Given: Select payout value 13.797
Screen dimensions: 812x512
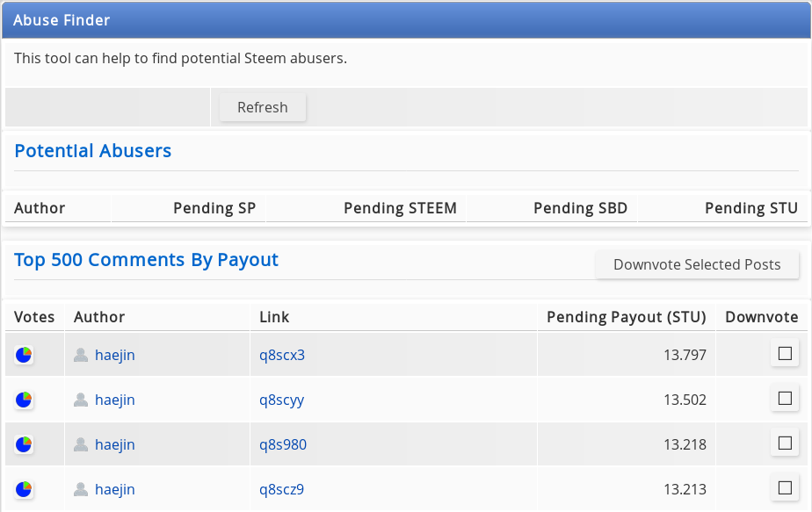Looking at the screenshot, I should (685, 355).
